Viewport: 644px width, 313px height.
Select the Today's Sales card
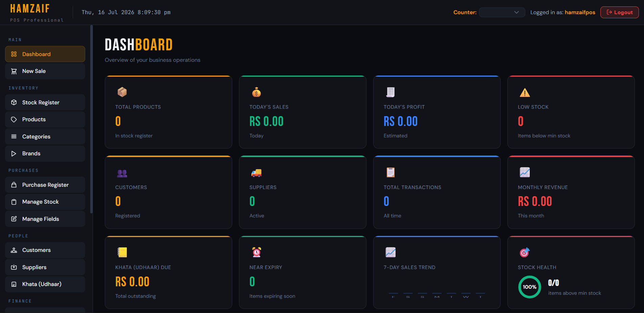pos(303,112)
